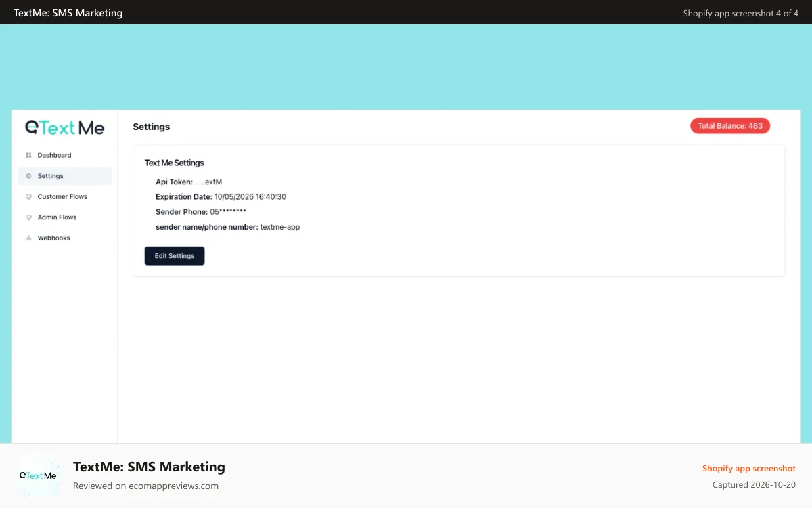Click the Webhooks icon in sidebar
The width and height of the screenshot is (812, 508).
click(28, 238)
